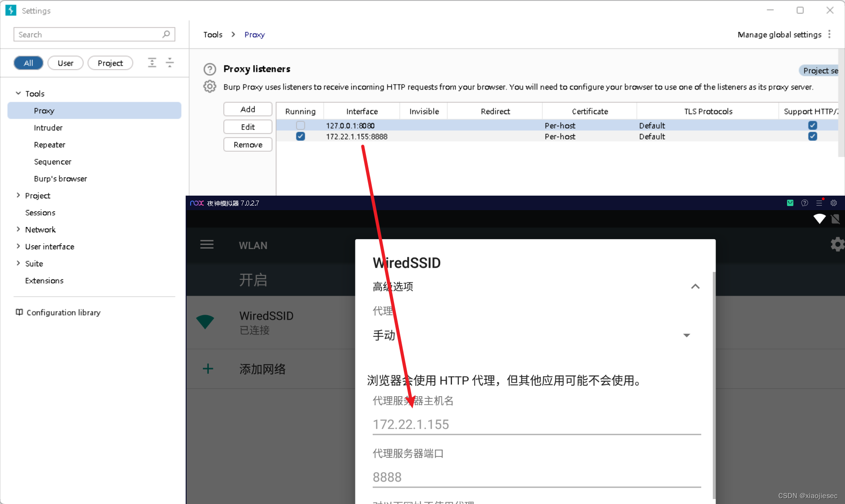Select Sessions in the settings tree

[x=40, y=212]
